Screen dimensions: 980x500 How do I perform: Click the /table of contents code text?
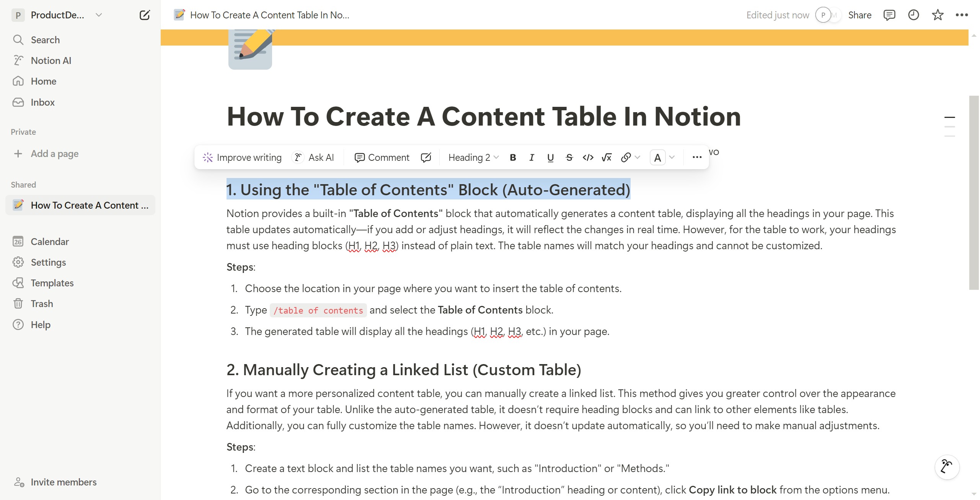[x=318, y=310]
